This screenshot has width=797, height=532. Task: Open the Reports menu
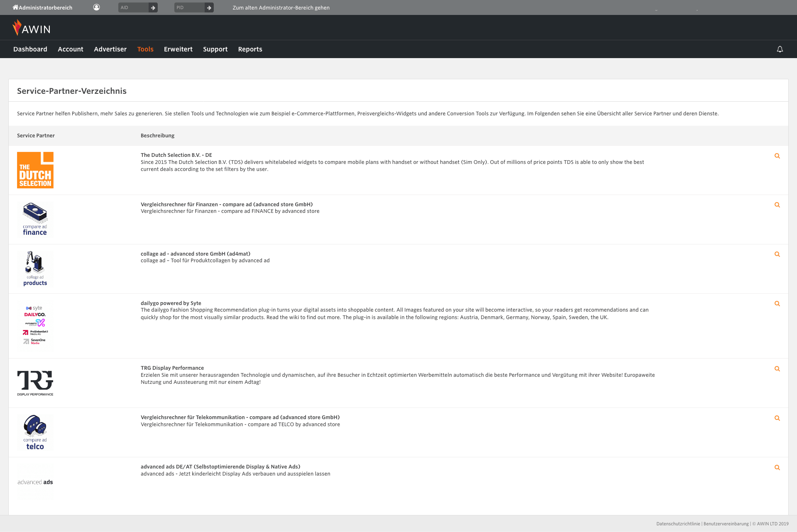(250, 49)
